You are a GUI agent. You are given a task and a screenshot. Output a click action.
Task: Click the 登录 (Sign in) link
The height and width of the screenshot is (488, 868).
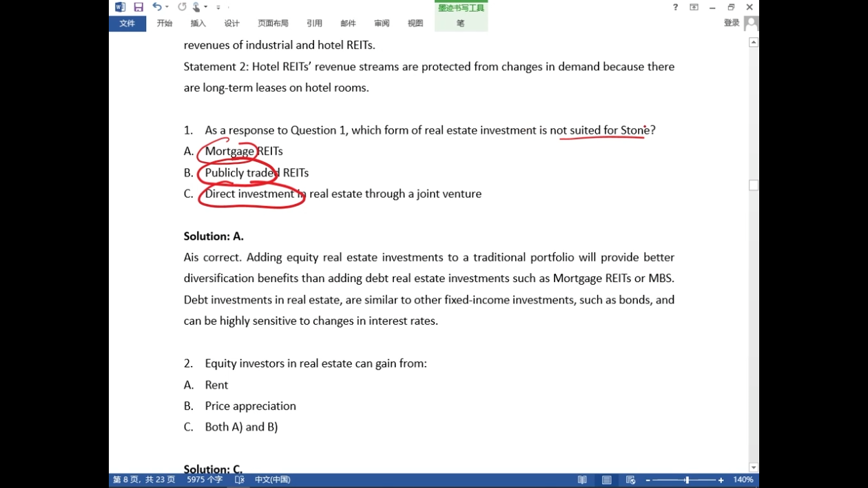point(732,23)
